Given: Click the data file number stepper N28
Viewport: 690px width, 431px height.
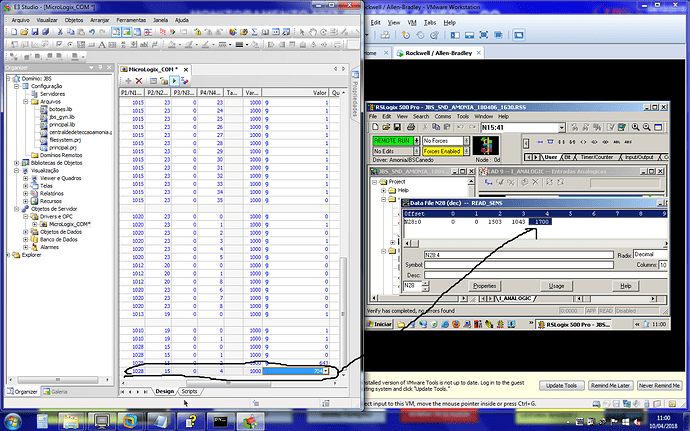Looking at the screenshot, I should 425,286.
